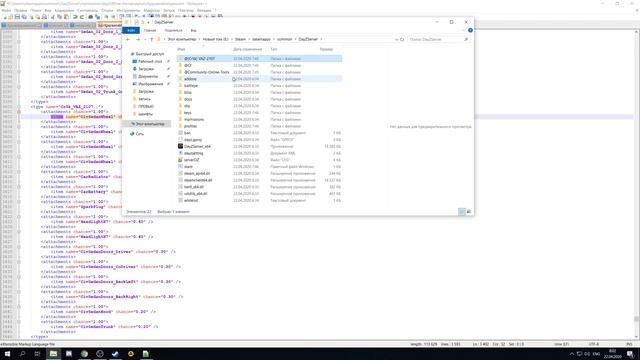Expand the Explorer ribbon chevron
This screenshot has height=360, width=640.
pyautogui.click(x=464, y=30)
